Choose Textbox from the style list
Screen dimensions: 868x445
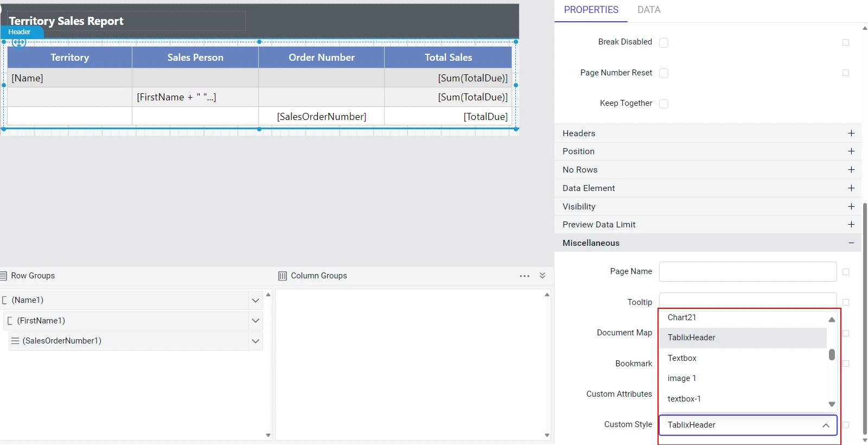[x=743, y=358]
